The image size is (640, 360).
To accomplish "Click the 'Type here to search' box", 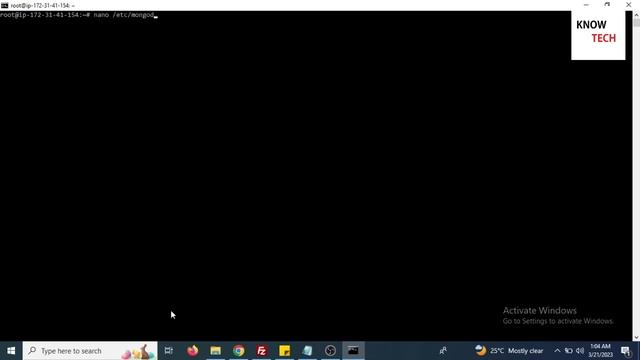I will point(90,351).
